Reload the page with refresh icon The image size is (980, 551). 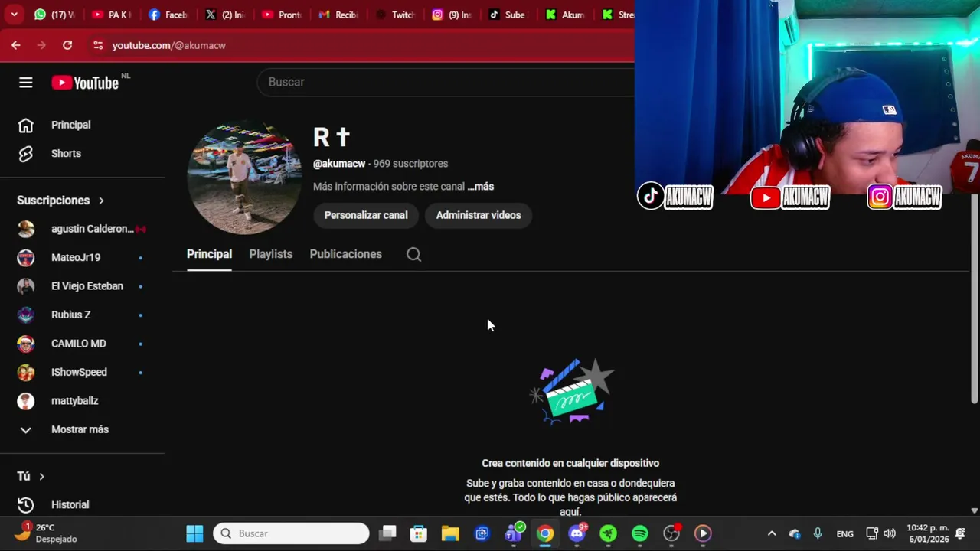[x=67, y=45]
